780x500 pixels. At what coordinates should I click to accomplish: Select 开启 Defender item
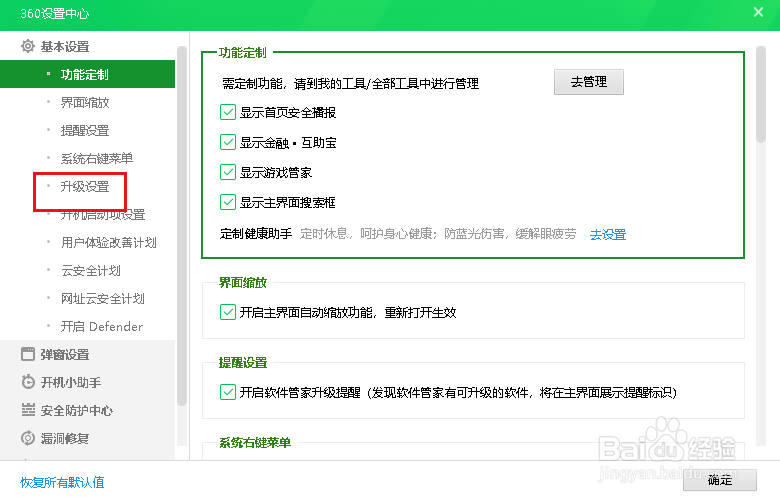click(102, 326)
